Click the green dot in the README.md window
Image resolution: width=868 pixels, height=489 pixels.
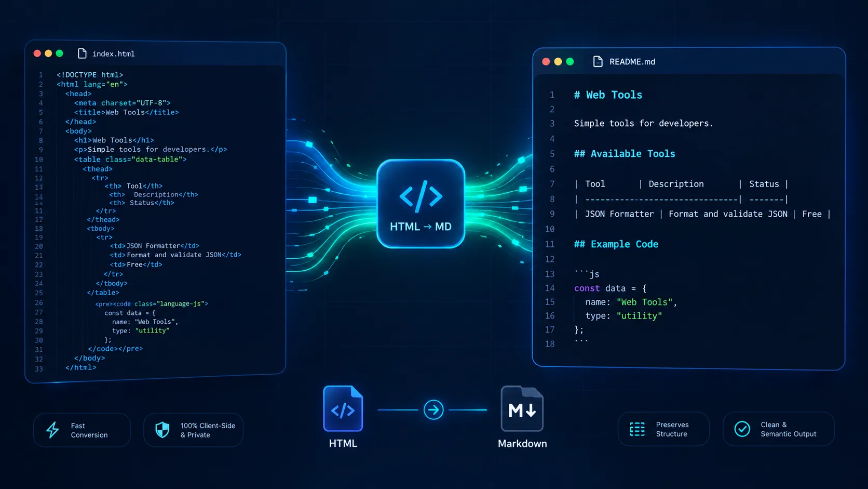[570, 61]
